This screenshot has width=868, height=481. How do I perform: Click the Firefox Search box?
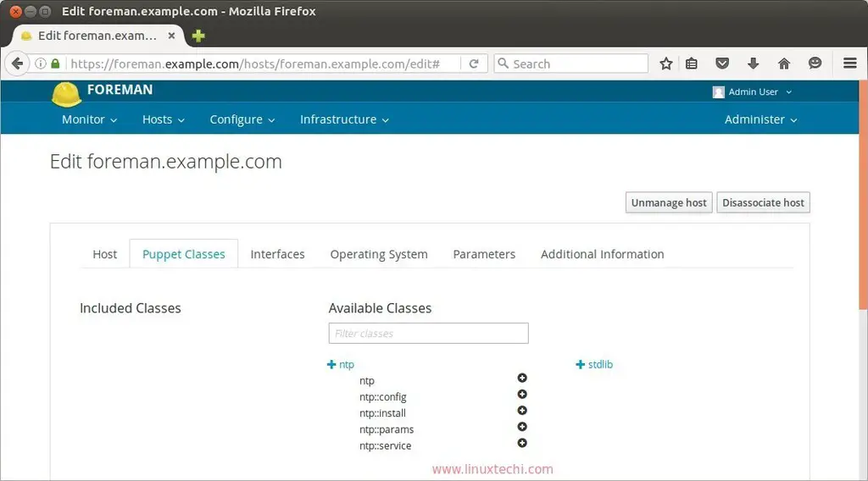click(570, 64)
